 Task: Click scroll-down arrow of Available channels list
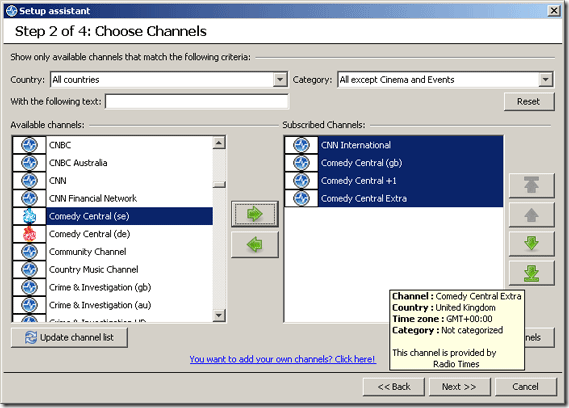219,315
